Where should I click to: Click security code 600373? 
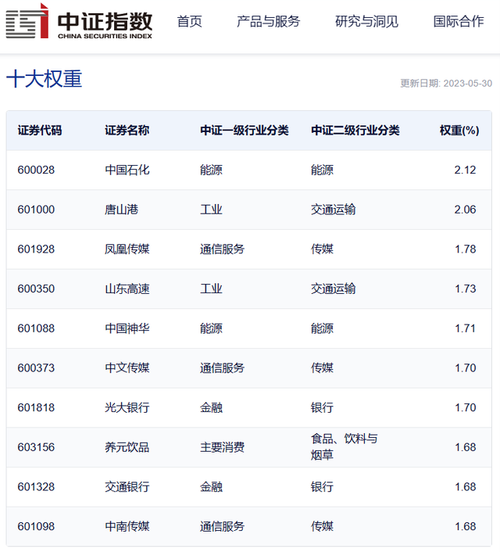36,368
